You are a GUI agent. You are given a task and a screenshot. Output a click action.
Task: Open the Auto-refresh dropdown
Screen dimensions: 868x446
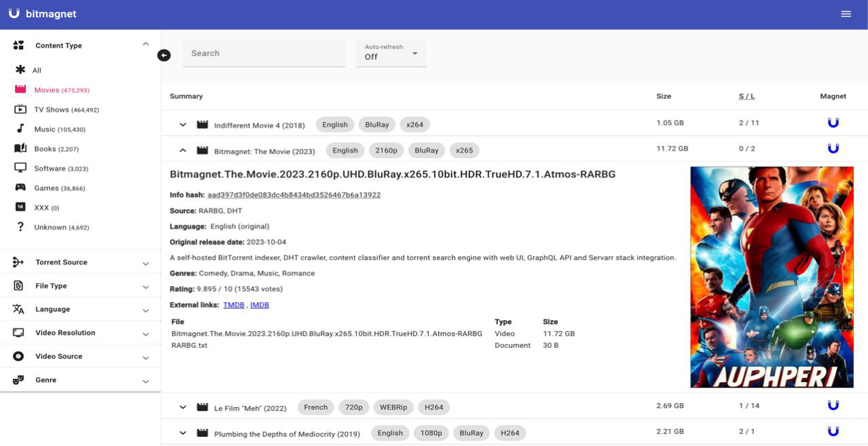click(x=391, y=53)
